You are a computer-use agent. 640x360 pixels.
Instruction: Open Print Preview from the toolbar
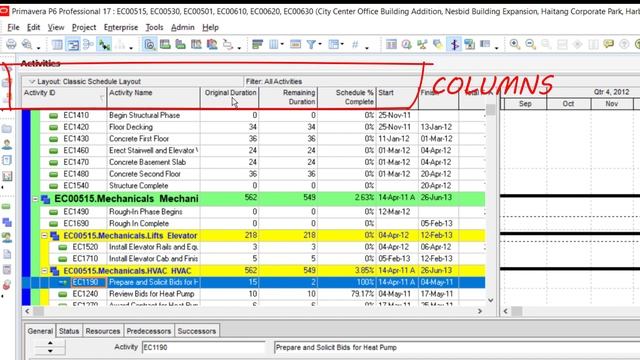(x=27, y=44)
